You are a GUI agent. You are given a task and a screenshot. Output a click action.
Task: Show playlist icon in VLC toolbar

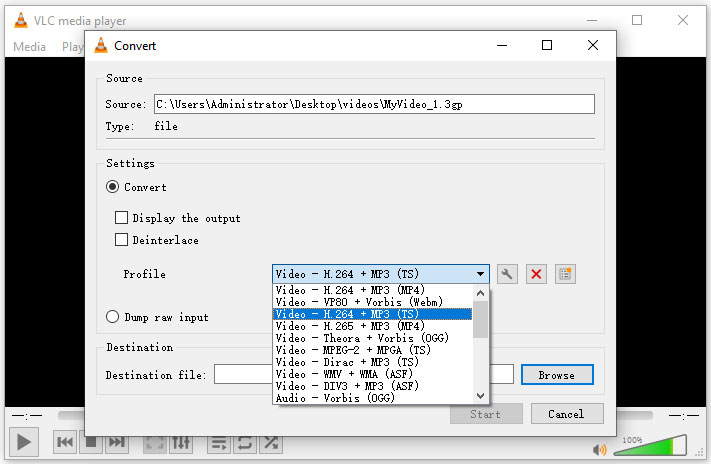(x=219, y=443)
